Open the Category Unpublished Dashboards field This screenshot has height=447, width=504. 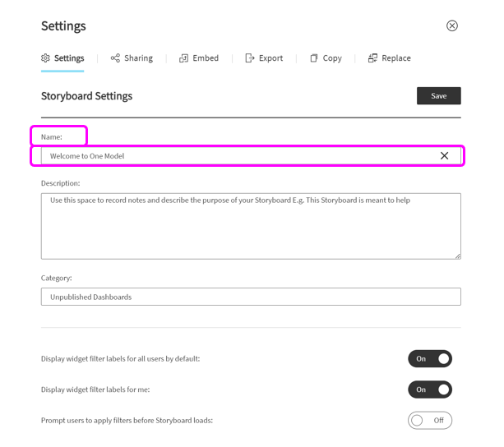point(251,297)
